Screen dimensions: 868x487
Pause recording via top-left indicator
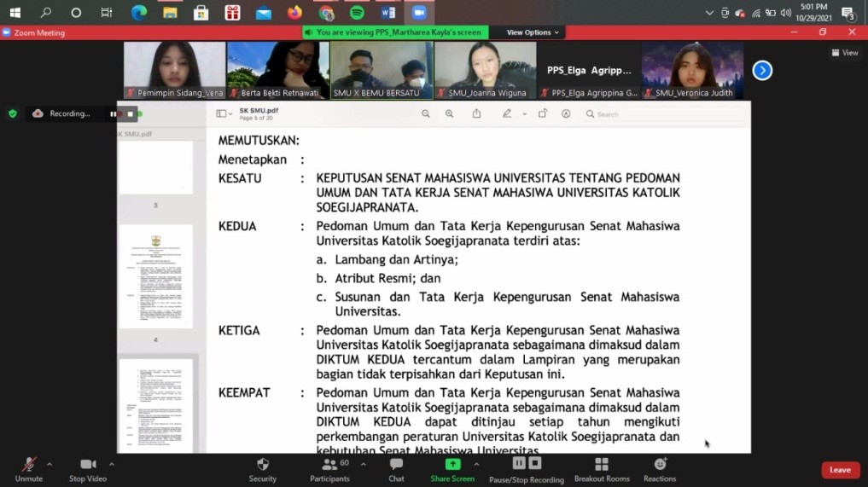click(x=114, y=114)
